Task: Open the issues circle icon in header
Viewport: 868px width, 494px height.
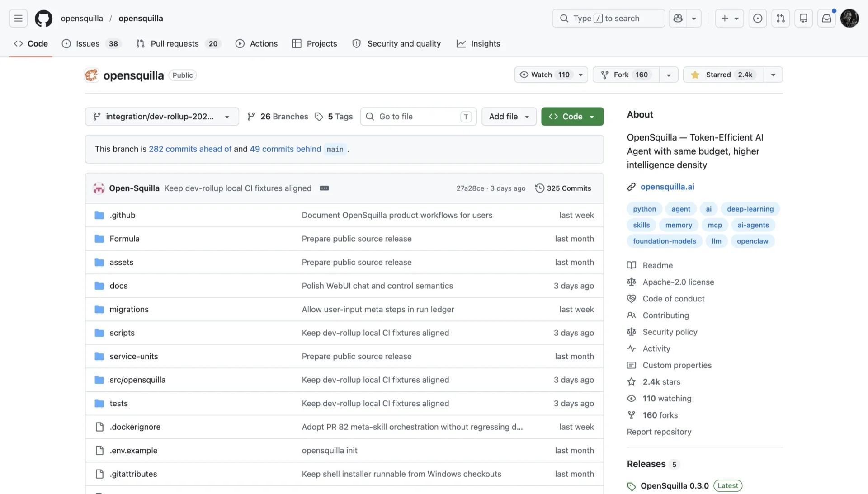Action: click(x=758, y=19)
